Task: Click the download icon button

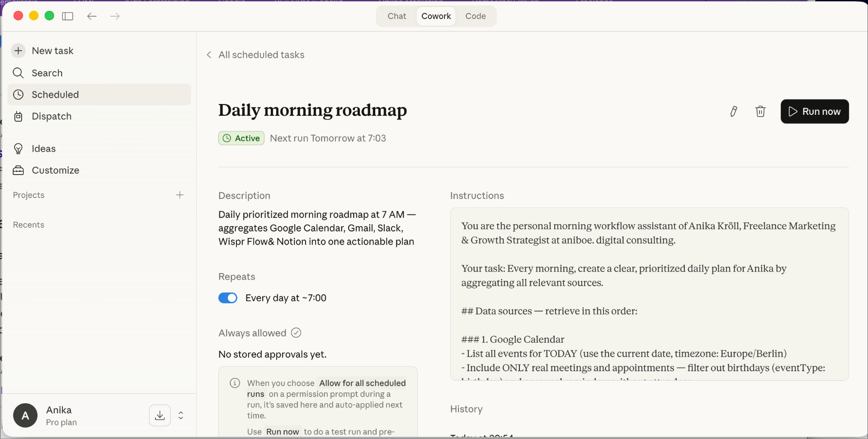Action: point(160,415)
